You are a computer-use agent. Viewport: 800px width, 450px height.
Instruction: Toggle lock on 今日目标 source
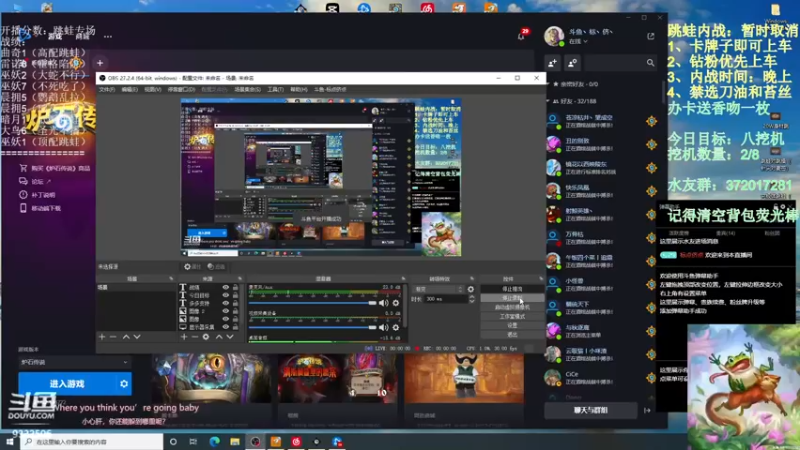(x=235, y=295)
